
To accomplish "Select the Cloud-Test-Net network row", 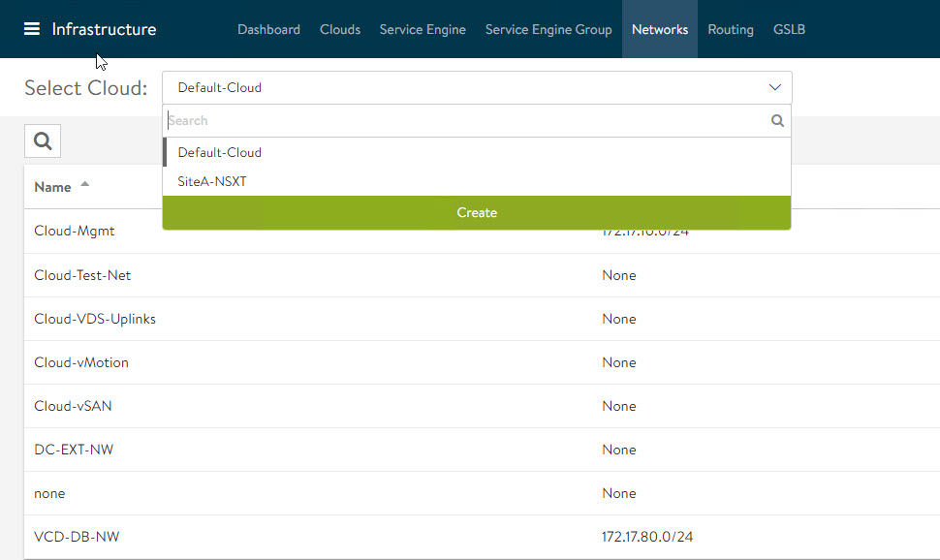I will 82,275.
